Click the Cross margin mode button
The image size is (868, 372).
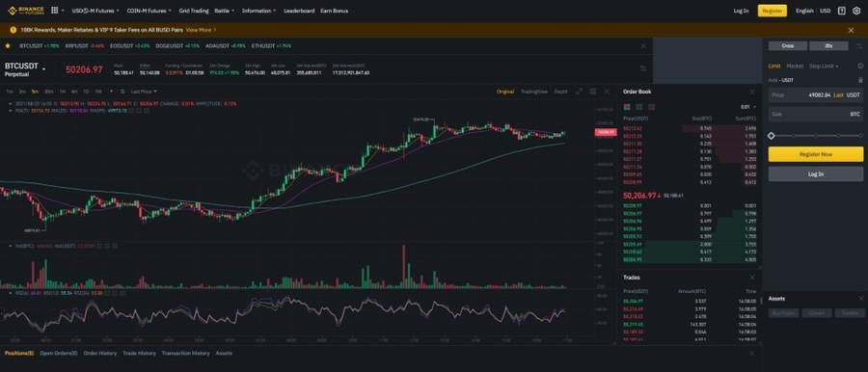[x=787, y=46]
